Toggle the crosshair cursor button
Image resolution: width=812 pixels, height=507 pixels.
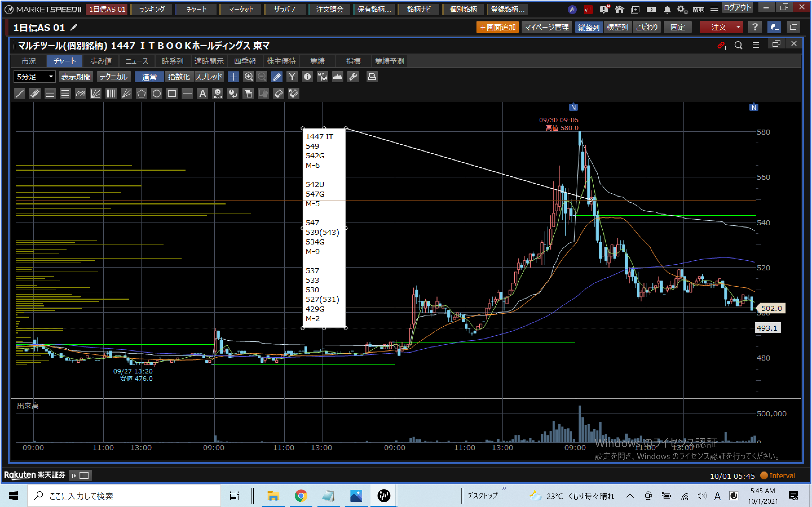click(x=233, y=77)
